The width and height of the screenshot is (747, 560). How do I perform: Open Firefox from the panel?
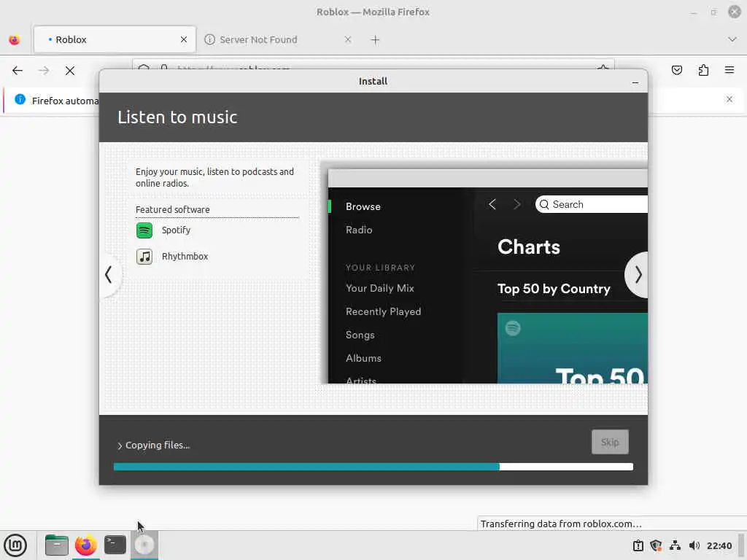[86, 545]
